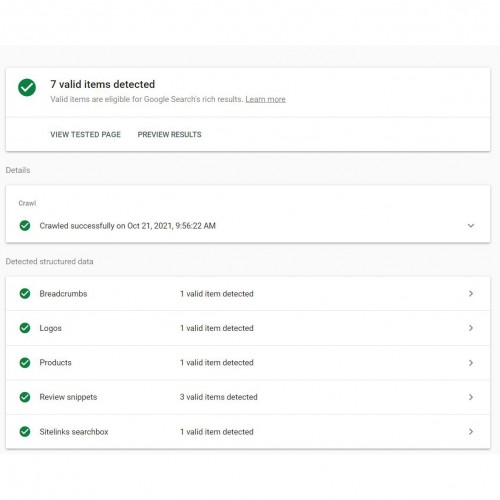
Task: Click the green check icon next to Crawled successfully
Action: coord(25,226)
